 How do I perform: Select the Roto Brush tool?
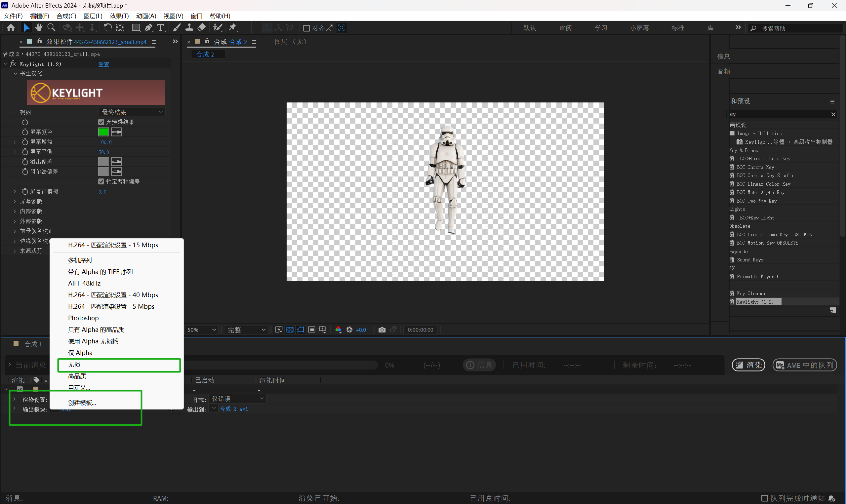[217, 27]
